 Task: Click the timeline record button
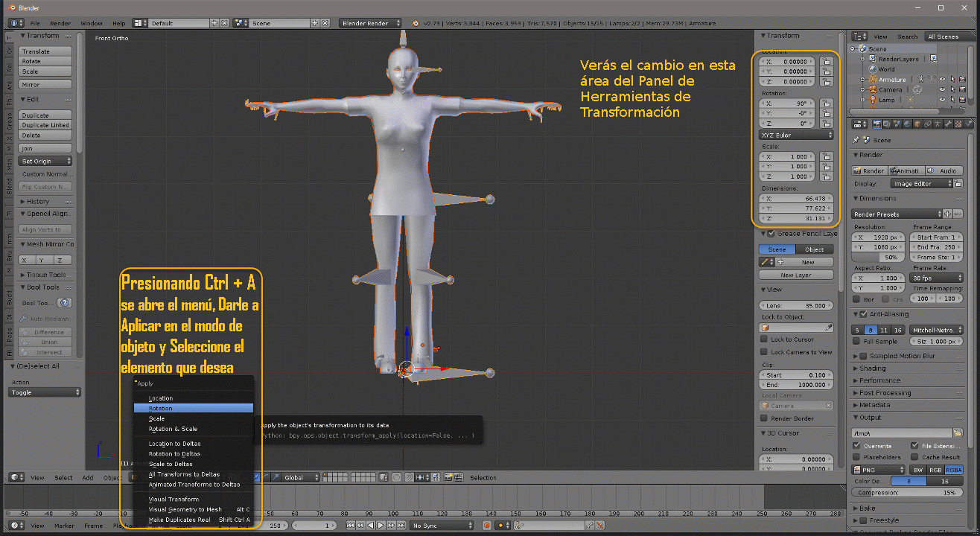coord(486,526)
